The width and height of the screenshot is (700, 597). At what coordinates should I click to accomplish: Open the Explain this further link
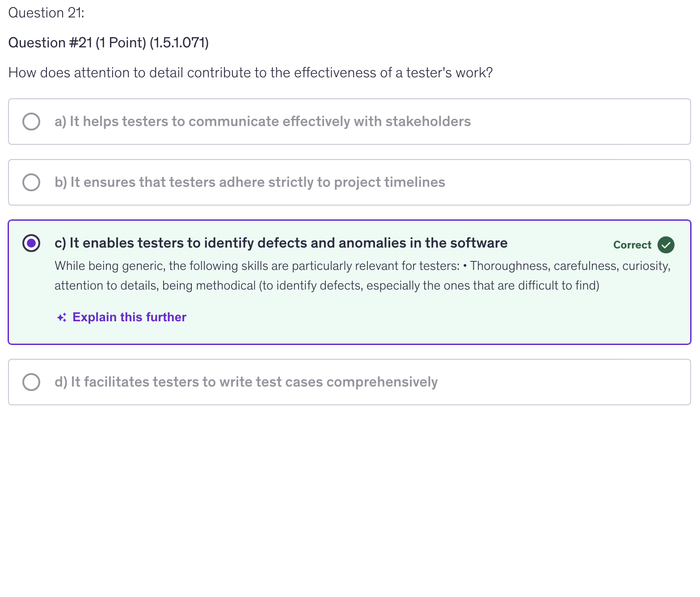coord(129,317)
